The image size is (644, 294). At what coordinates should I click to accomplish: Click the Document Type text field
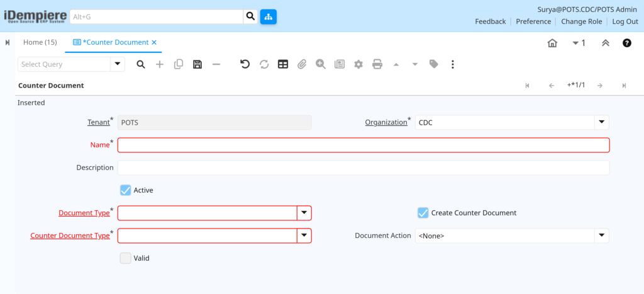point(208,213)
